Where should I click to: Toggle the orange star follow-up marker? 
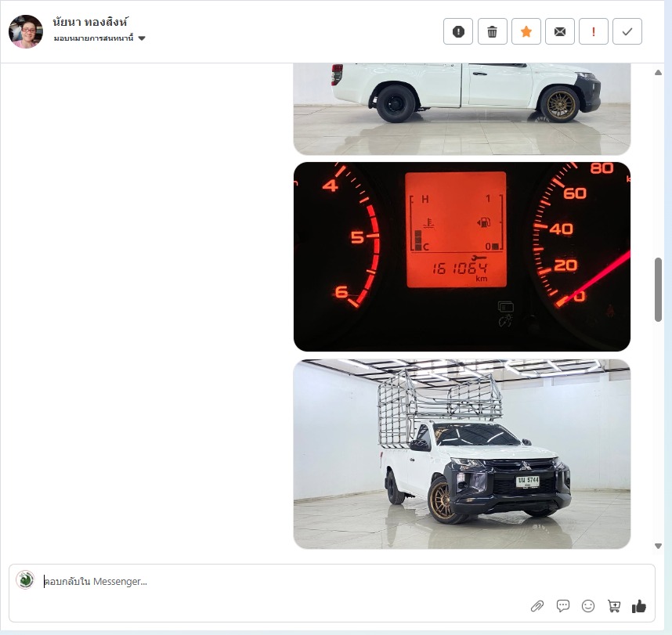click(526, 31)
